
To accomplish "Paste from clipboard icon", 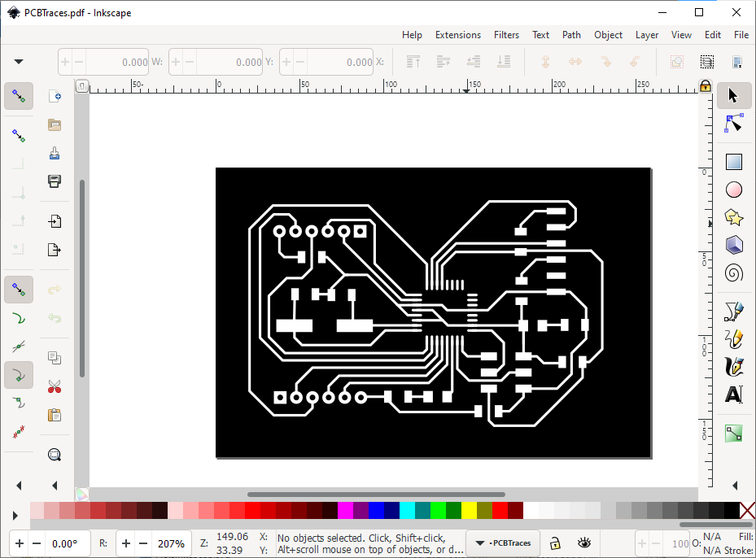I will click(x=55, y=415).
